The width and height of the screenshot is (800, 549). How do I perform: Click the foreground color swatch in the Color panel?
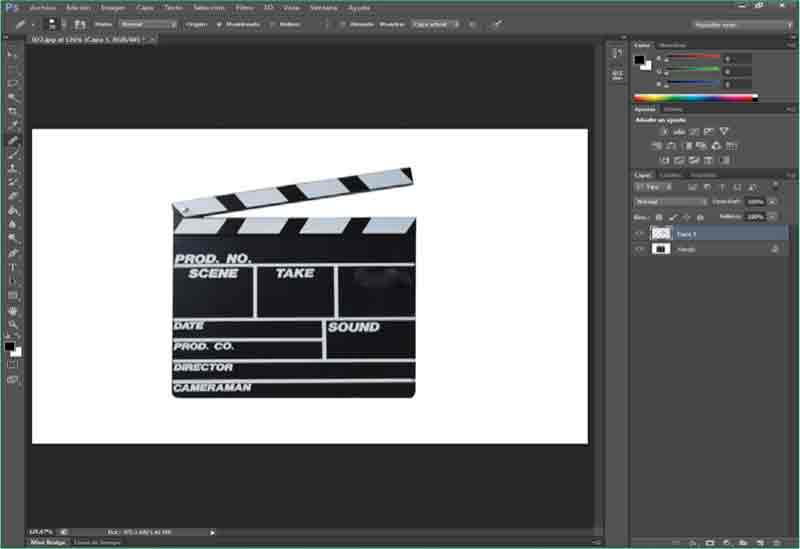click(639, 60)
